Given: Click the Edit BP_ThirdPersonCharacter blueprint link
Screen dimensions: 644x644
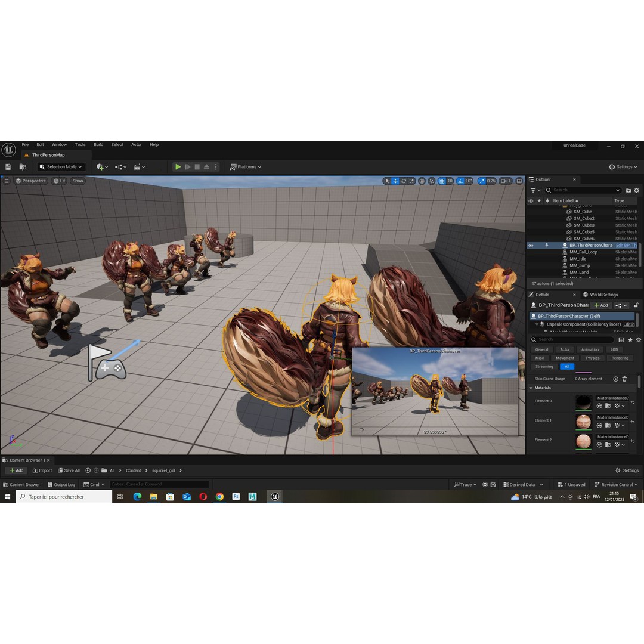Looking at the screenshot, I should click(x=626, y=245).
